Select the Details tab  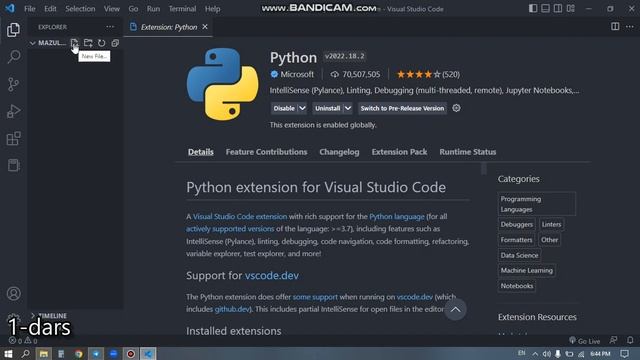click(x=200, y=152)
